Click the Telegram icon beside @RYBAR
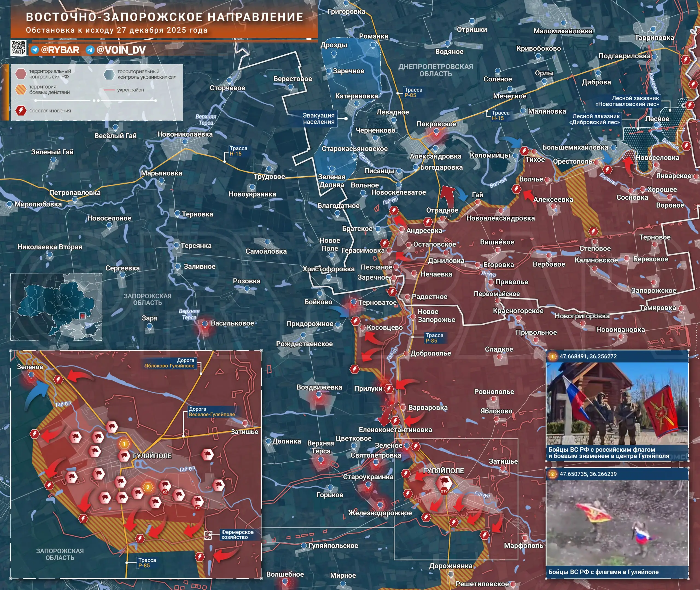The image size is (700, 590). (35, 50)
